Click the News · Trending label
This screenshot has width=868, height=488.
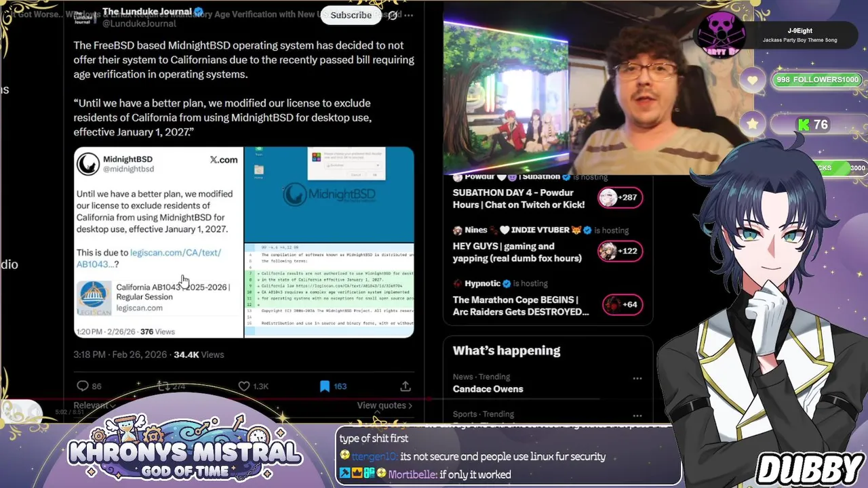(x=481, y=377)
